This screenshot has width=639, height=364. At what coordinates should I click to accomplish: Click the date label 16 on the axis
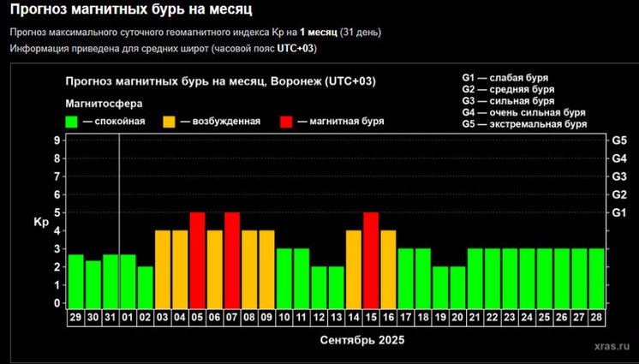388,318
